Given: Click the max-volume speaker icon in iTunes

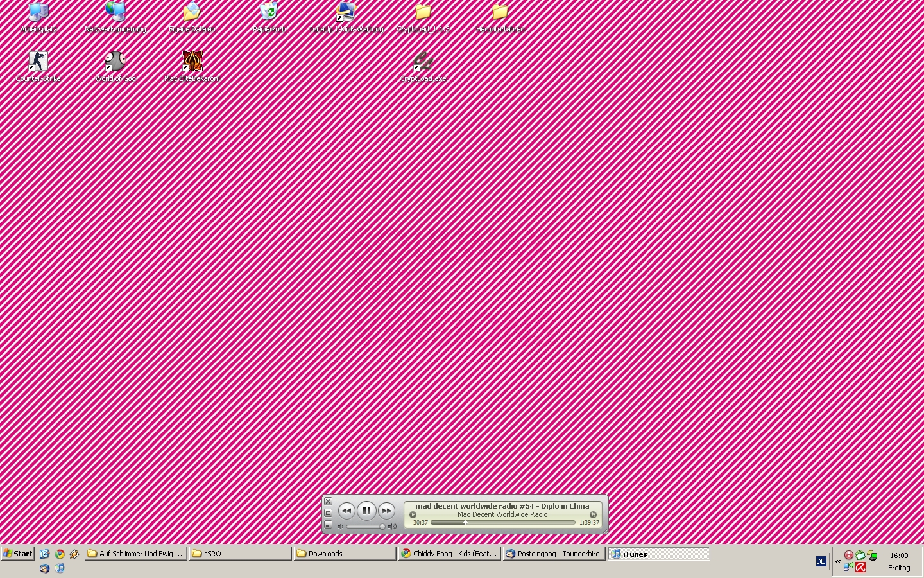Looking at the screenshot, I should [x=393, y=527].
